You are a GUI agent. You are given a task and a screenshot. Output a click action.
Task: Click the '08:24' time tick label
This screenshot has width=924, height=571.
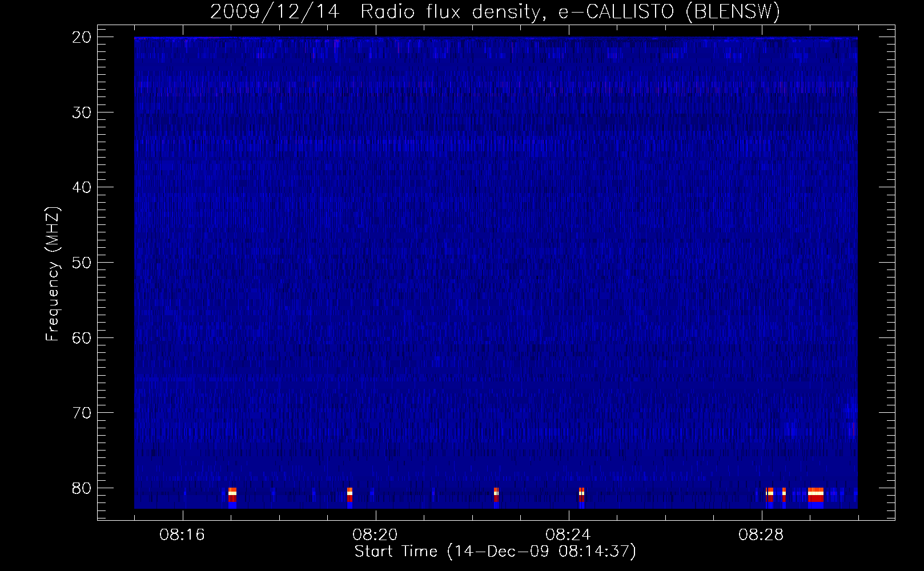coord(568,535)
